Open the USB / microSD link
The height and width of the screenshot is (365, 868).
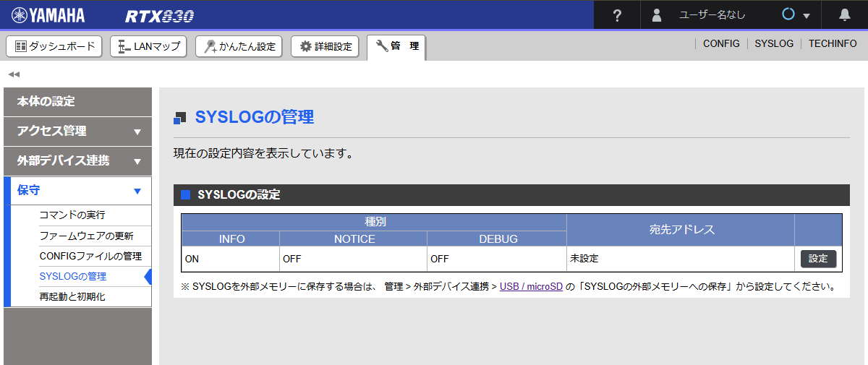531,287
